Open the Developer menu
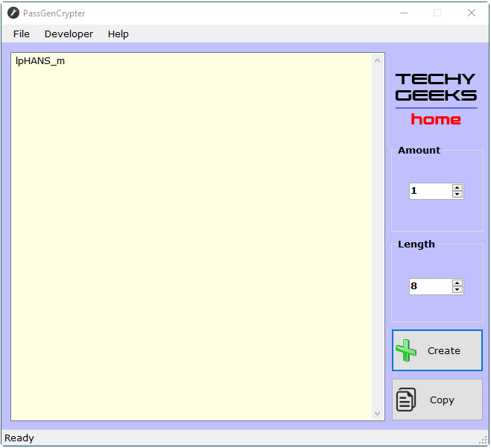491x448 pixels. coord(69,34)
